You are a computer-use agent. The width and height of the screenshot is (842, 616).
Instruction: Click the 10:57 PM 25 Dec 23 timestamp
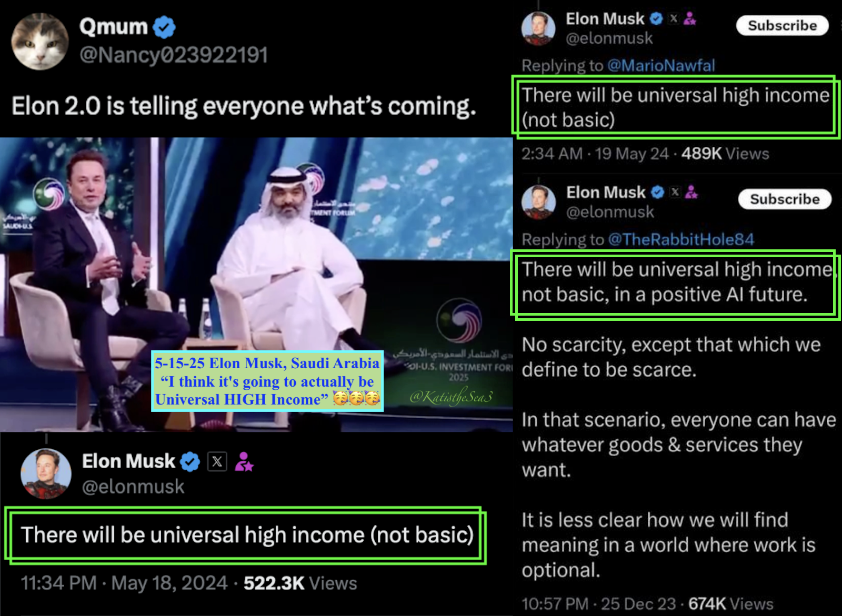coord(599,604)
